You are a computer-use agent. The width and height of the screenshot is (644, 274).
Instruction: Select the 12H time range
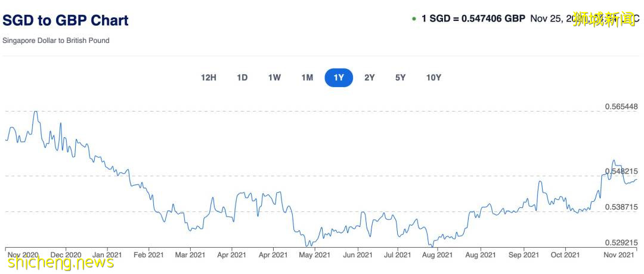click(x=209, y=78)
